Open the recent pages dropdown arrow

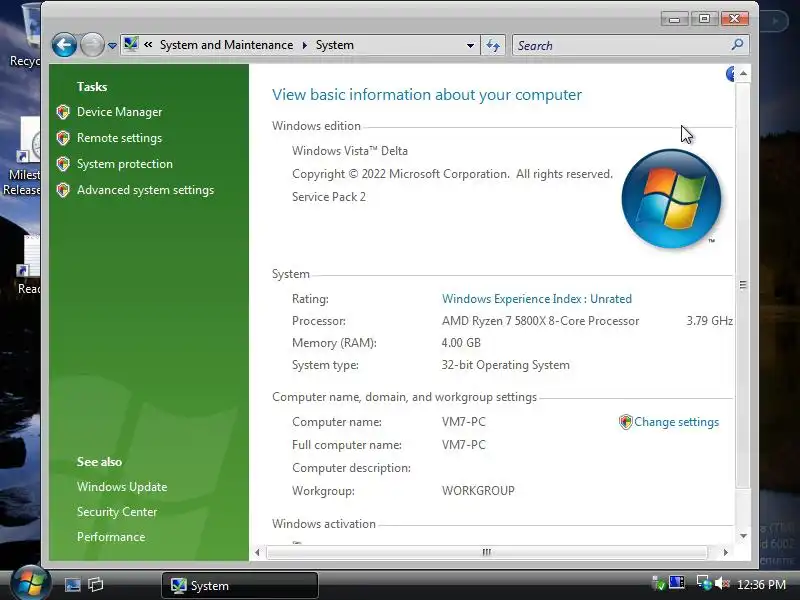[112, 46]
